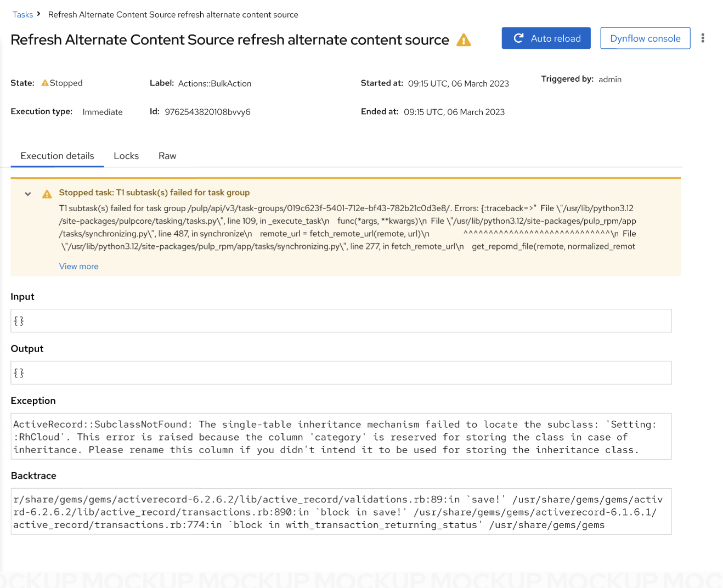Click the warning icon beside the page title
This screenshot has height=588, width=723.
464,40
